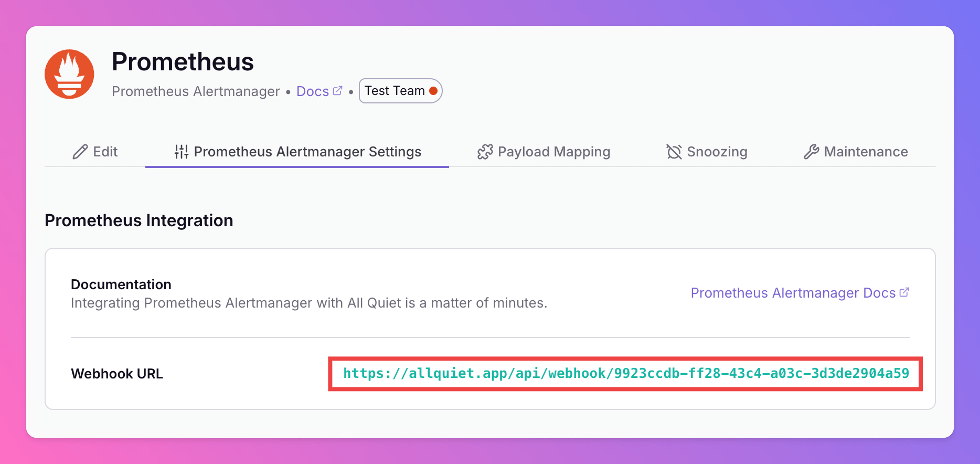
Task: Click the pencil icon beside Edit
Action: tap(80, 152)
